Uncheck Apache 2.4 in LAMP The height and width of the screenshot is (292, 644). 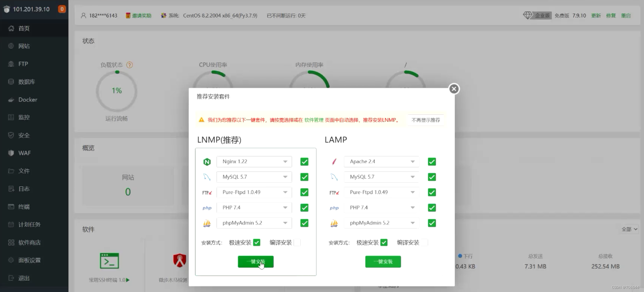click(432, 162)
